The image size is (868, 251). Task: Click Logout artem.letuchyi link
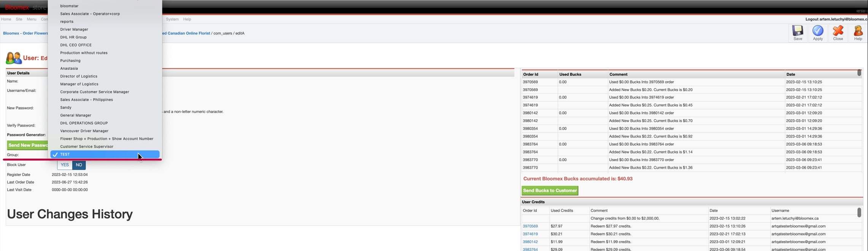(836, 19)
